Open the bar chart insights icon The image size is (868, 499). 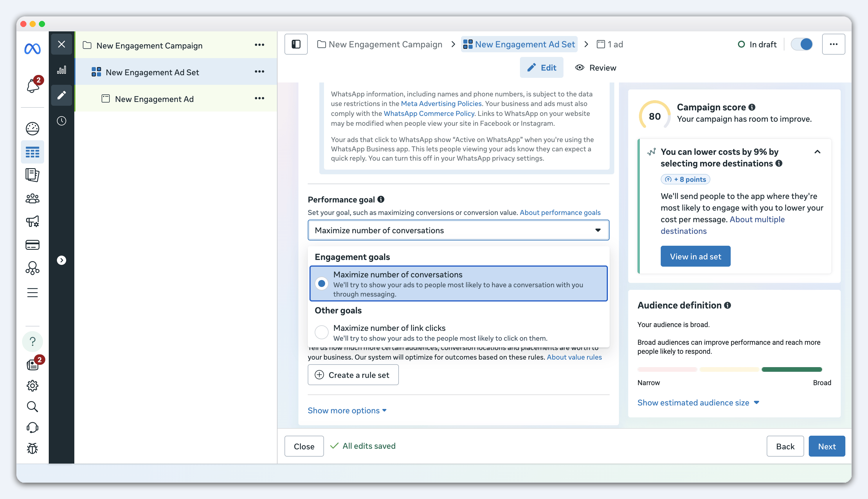(x=62, y=70)
